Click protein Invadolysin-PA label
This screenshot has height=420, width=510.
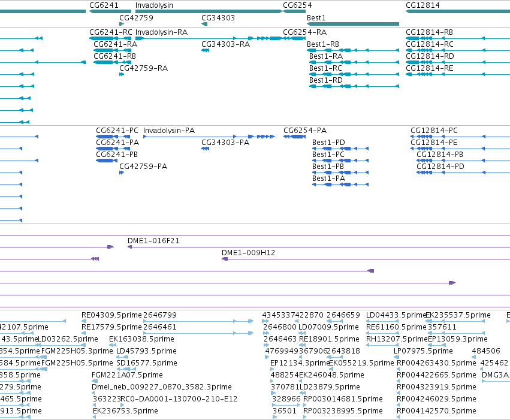pos(169,131)
